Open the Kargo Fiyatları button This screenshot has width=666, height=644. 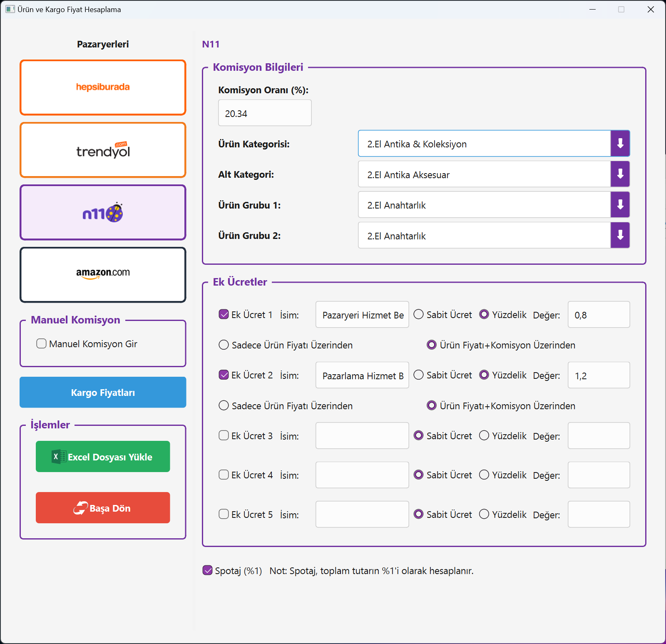[x=103, y=392]
